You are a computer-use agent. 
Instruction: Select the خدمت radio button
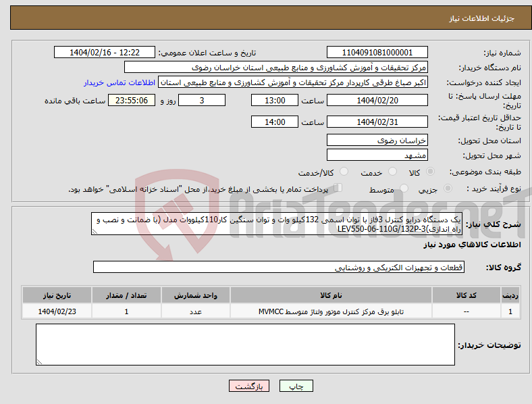[392, 172]
